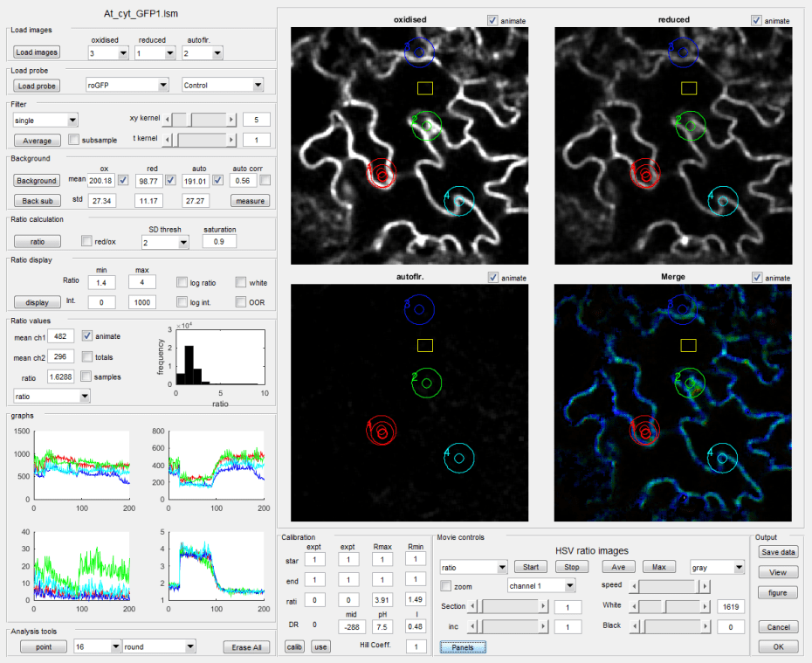The width and height of the screenshot is (812, 663).
Task: Stop the movie playback
Action: (x=571, y=567)
